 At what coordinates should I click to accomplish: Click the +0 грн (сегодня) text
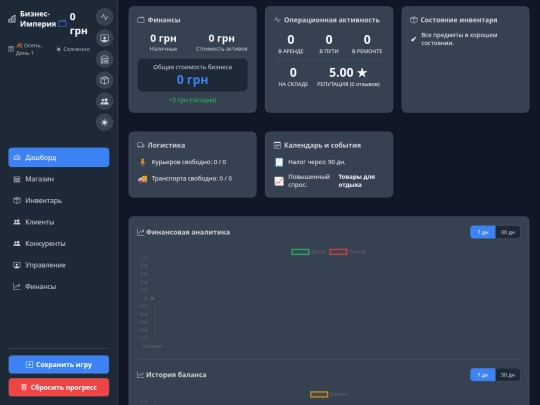(193, 100)
